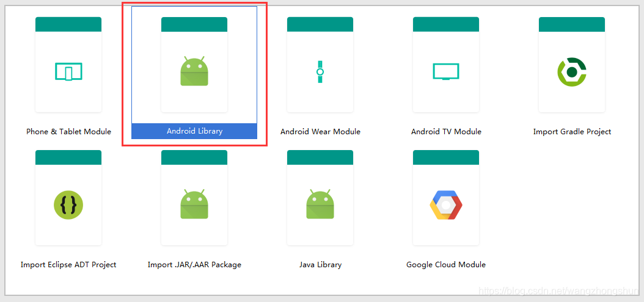Click the 'Phone & Tablet Module' label
This screenshot has width=644, height=302.
(68, 132)
